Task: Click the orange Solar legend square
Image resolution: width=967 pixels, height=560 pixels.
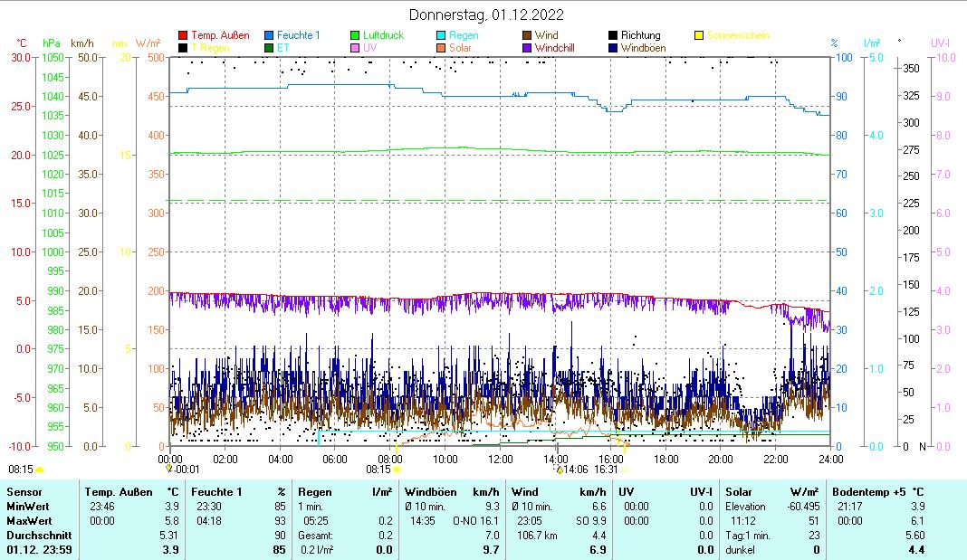Action: pos(441,47)
